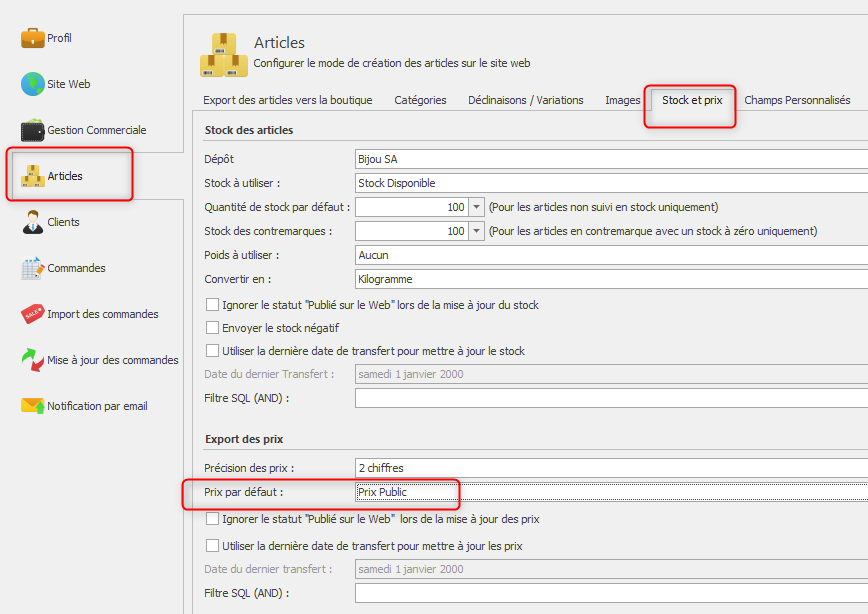Open Précision des prix combo showing 2 chiffres

[x=611, y=468]
